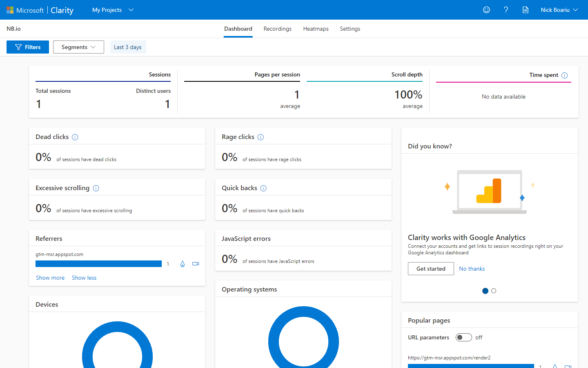Viewport: 588px width, 368px height.
Task: Click info icon next to Rage clicks
Action: (261, 137)
